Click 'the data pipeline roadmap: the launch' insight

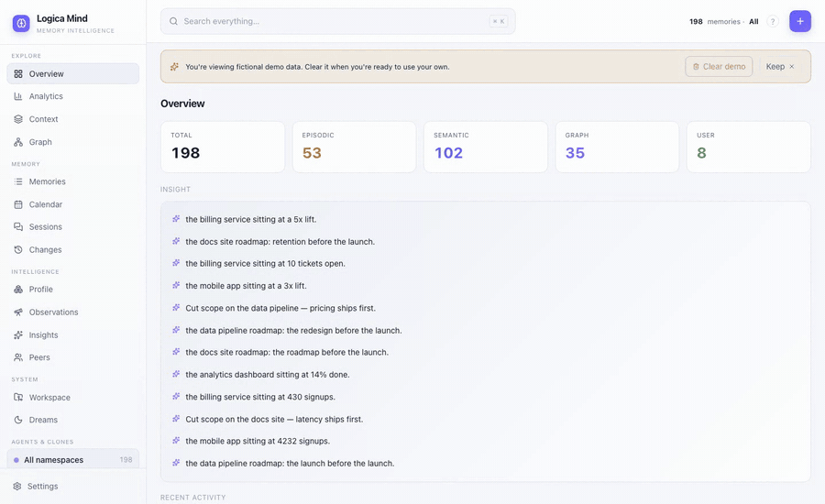tap(290, 464)
